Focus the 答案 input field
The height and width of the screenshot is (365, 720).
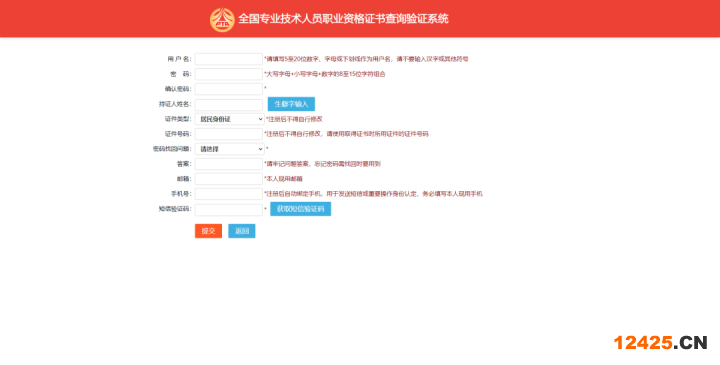click(x=229, y=164)
